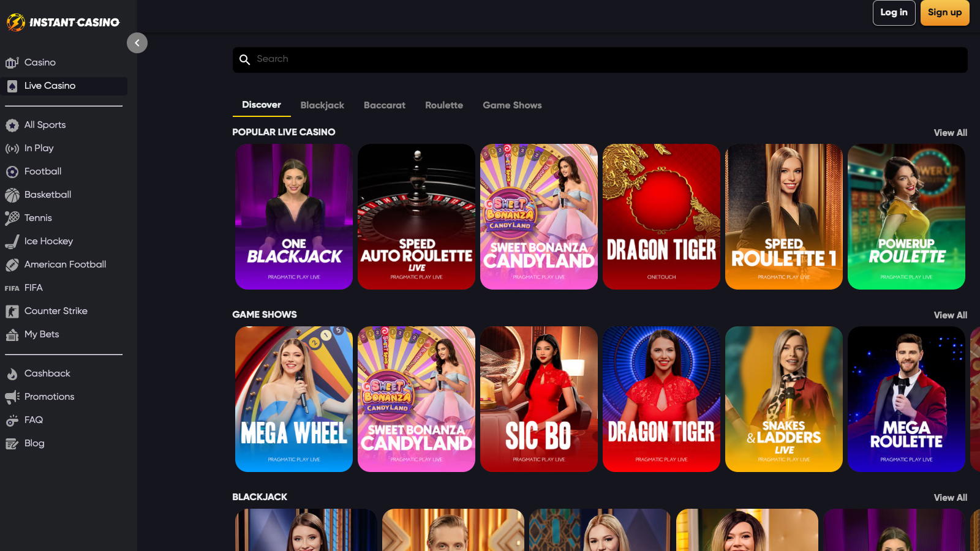The image size is (980, 551).
Task: Open the Roulette tab
Action: pyautogui.click(x=444, y=105)
